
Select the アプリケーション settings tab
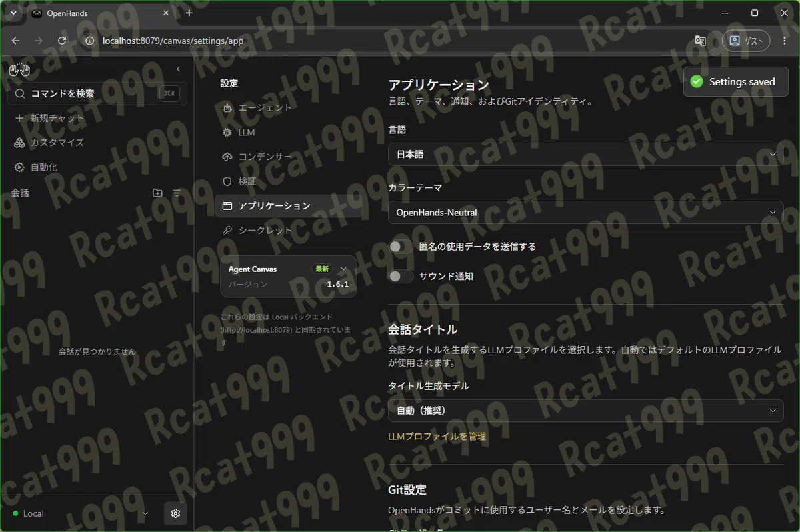288,206
